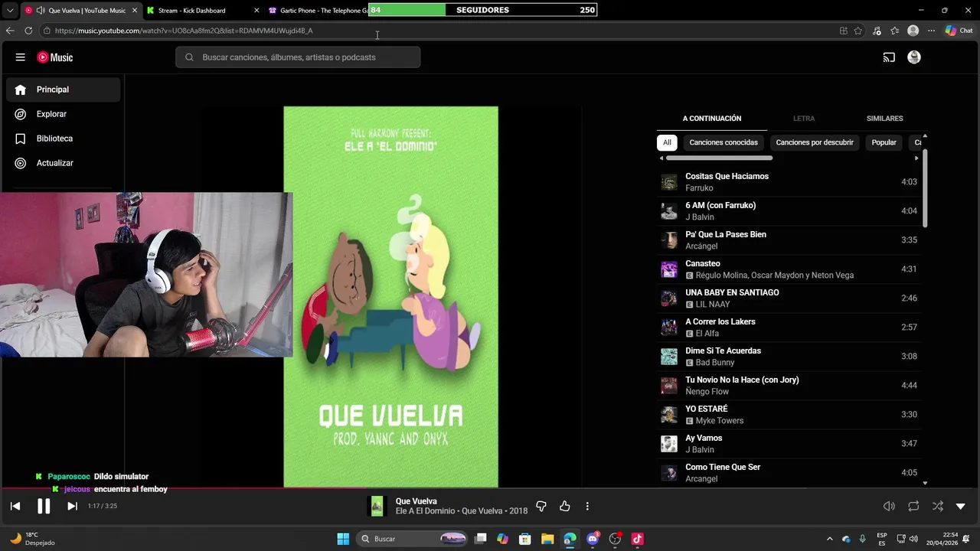980x551 pixels.
Task: Open the Bad Bunny artist link
Action: click(714, 363)
